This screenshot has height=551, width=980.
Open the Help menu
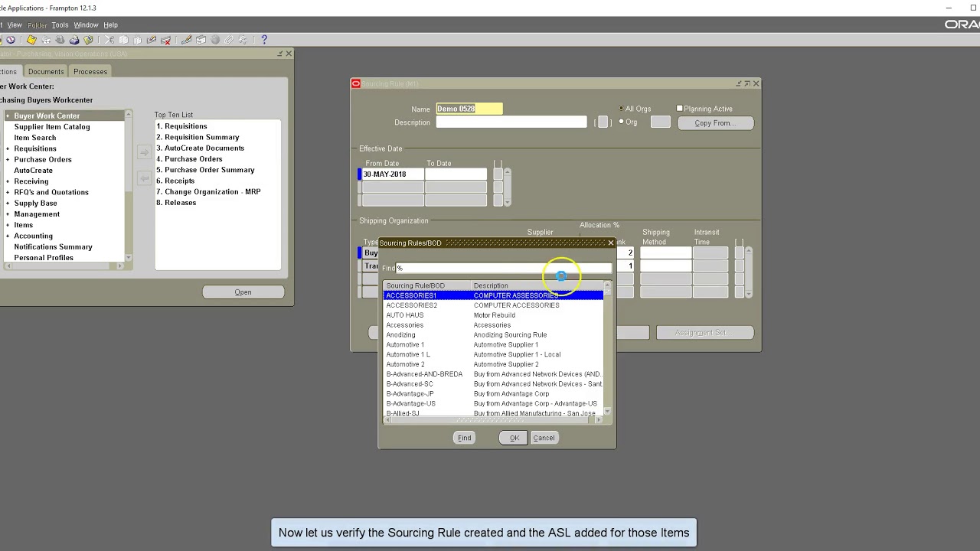(x=110, y=24)
